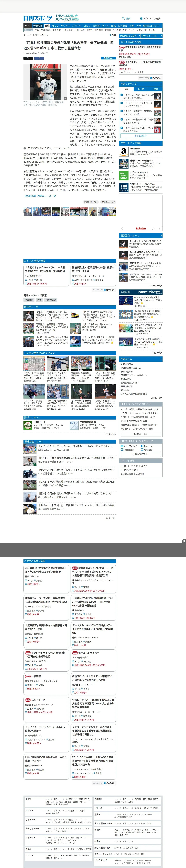Image resolution: width=186 pixels, height=868 pixels.
Task: Switch ranking to 最新 tab
Action: pos(126,89)
